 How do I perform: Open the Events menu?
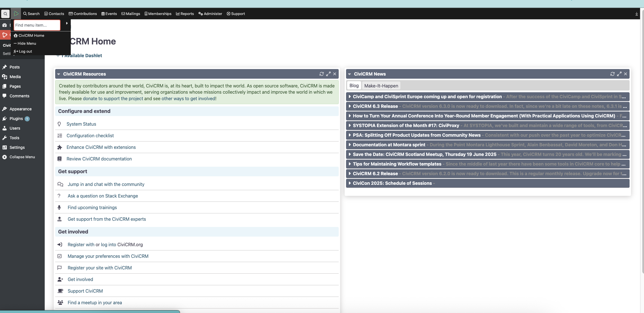(x=109, y=14)
